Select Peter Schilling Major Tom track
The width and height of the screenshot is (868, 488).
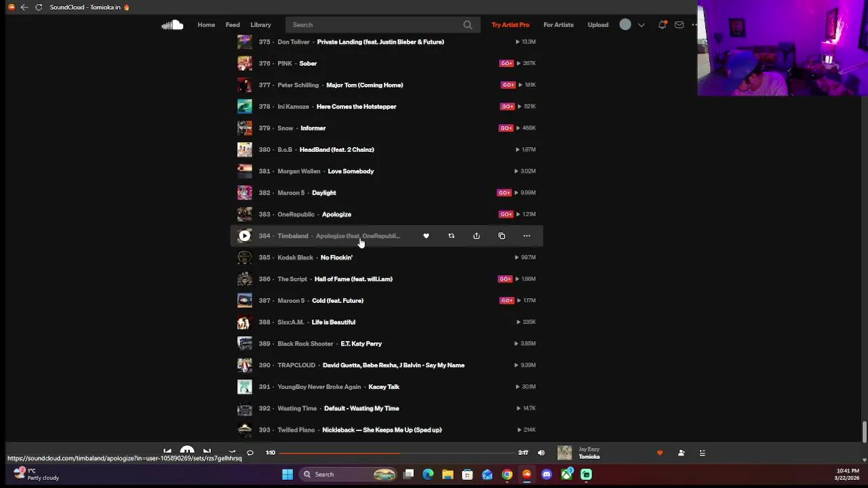[364, 85]
